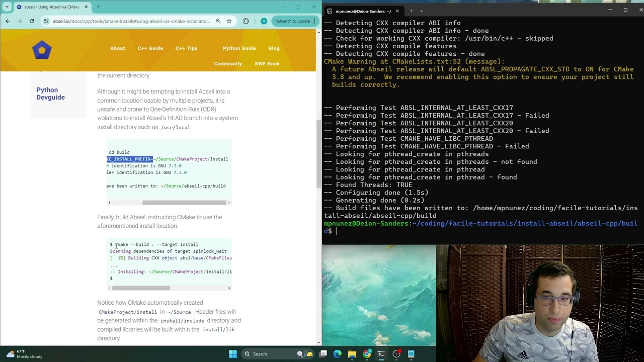Reload the Abseil page
Viewport: 644px width, 362px height.
pos(32,21)
